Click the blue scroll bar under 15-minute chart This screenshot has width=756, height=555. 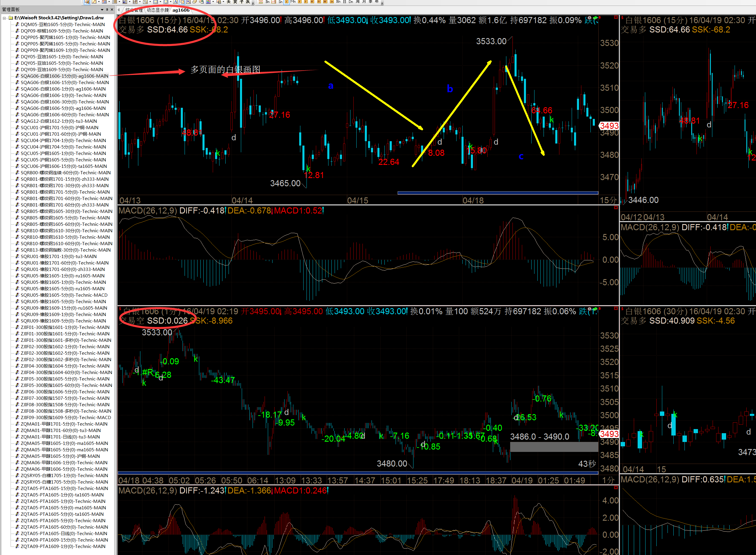[x=498, y=193]
